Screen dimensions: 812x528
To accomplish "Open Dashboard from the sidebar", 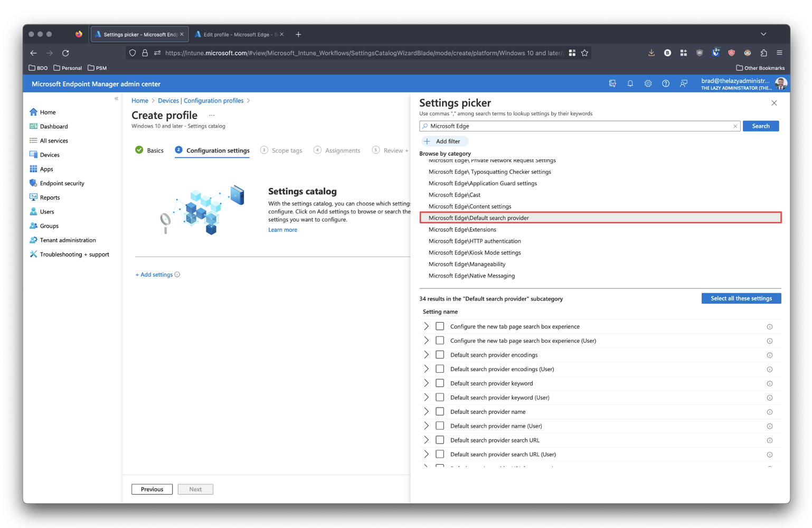I will click(x=49, y=126).
